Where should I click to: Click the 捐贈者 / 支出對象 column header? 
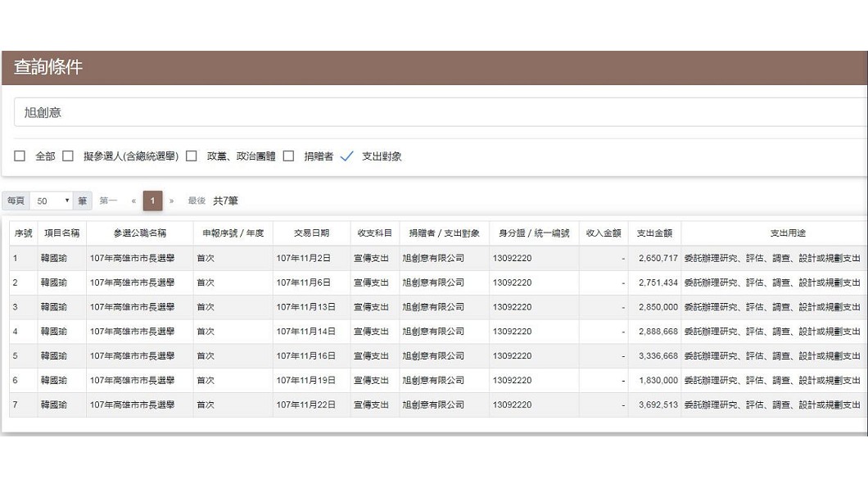click(x=445, y=233)
